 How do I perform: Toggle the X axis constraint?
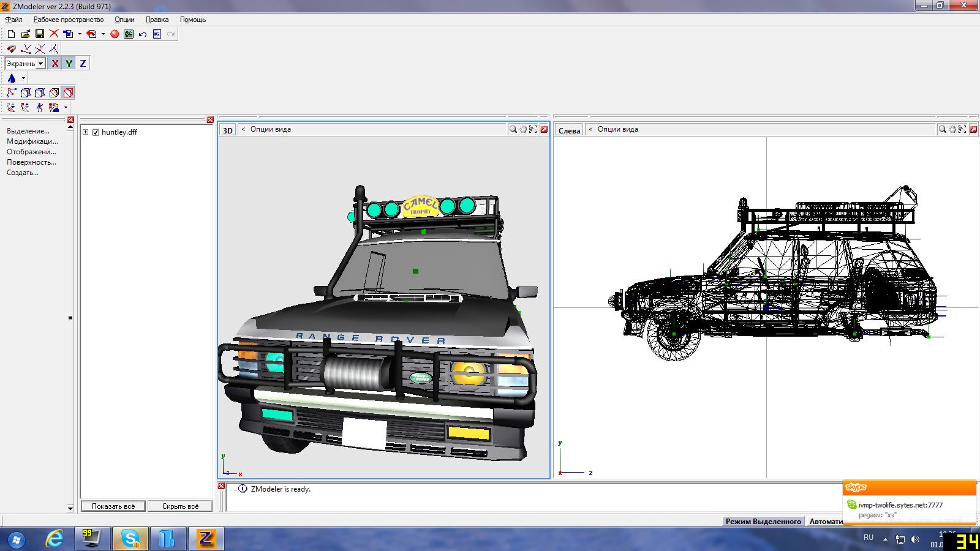pos(55,63)
